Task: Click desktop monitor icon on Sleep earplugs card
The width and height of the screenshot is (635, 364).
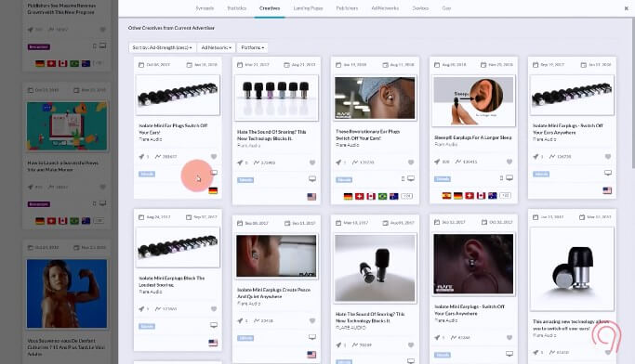Action: tap(509, 178)
